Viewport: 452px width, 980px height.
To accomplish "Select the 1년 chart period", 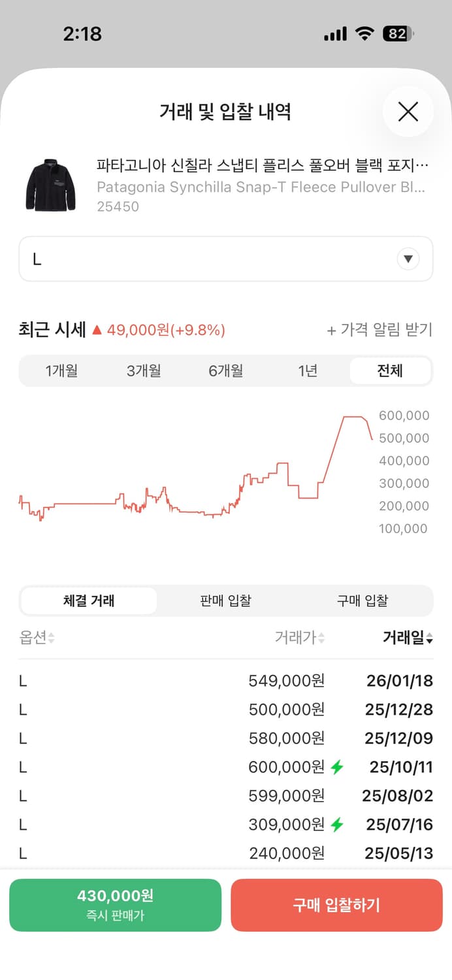I will tap(308, 370).
